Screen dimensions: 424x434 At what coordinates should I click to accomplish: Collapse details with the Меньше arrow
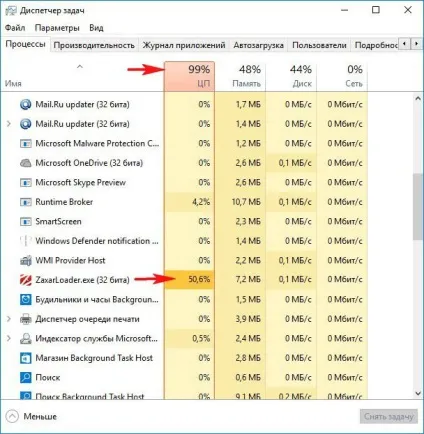13,416
